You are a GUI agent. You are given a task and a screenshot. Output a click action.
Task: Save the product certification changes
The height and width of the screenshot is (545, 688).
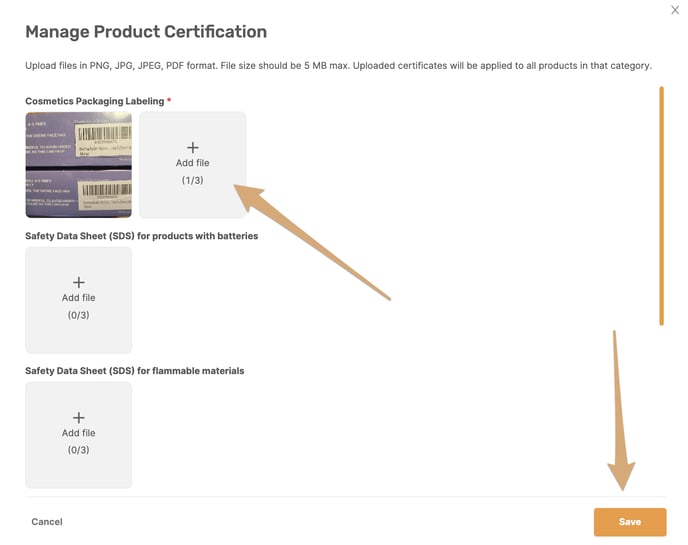pos(630,522)
